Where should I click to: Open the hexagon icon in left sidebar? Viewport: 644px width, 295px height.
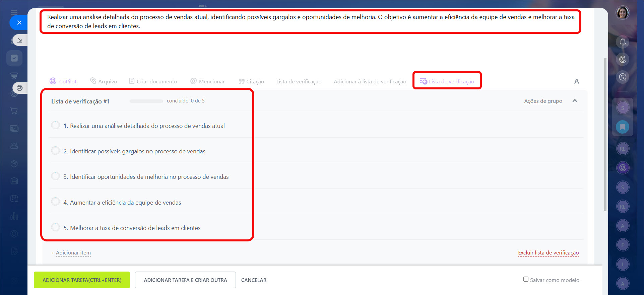coord(14,233)
